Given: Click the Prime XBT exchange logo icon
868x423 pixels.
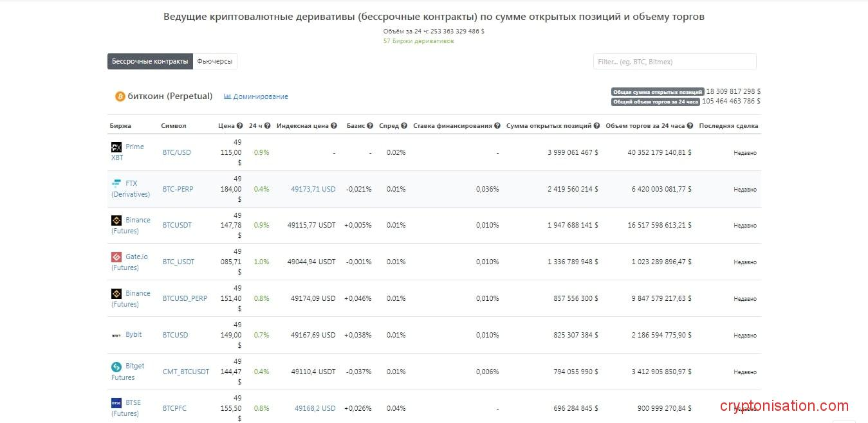Looking at the screenshot, I should pos(116,147).
